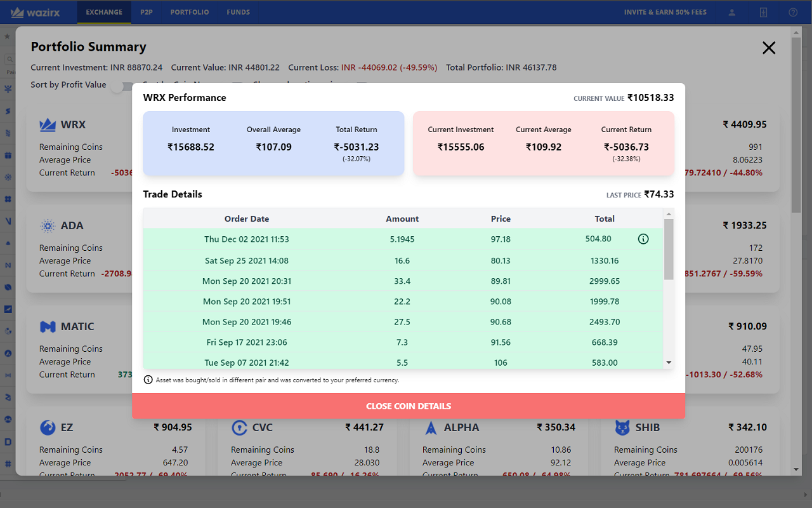The image size is (812, 508).
Task: Click INVITE & EARN 50% FEES link
Action: [x=665, y=12]
